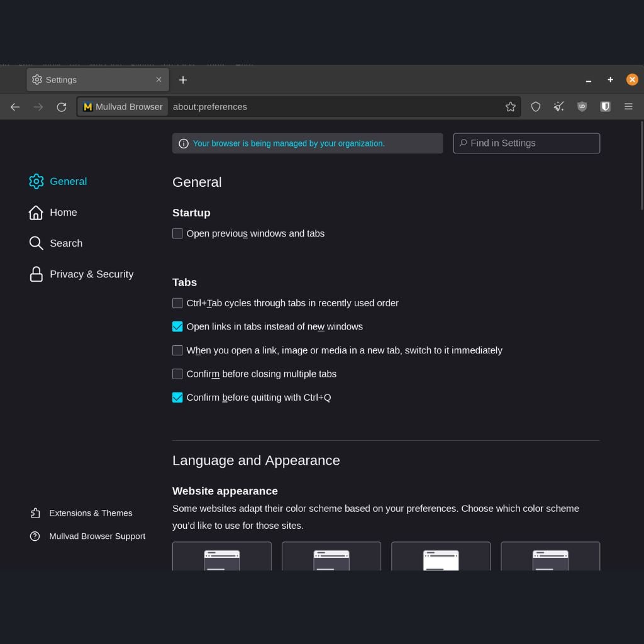Close the browser with orange button
Screen dimensions: 644x644
point(632,80)
